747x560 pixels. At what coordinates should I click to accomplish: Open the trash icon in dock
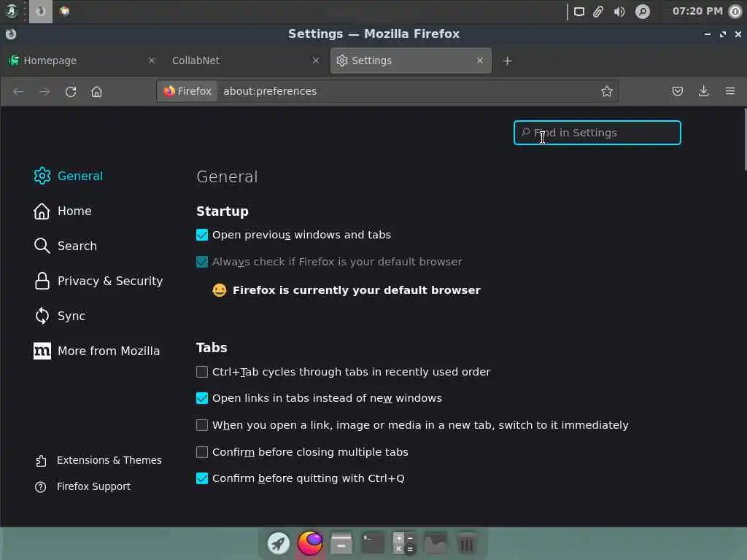(466, 543)
